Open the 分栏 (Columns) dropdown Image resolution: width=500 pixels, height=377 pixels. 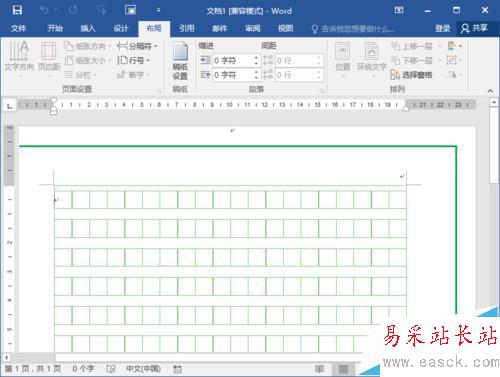click(80, 75)
